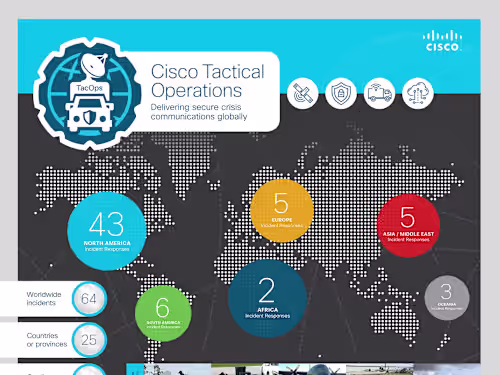Click the TacOps gear badge logo
Image resolution: width=500 pixels, height=375 pixels.
[x=87, y=94]
